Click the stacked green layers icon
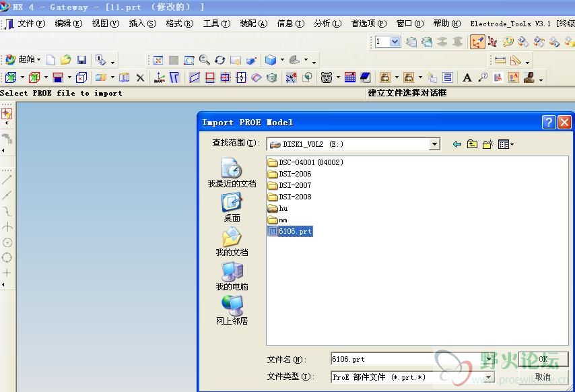575x392 pixels. tap(272, 77)
